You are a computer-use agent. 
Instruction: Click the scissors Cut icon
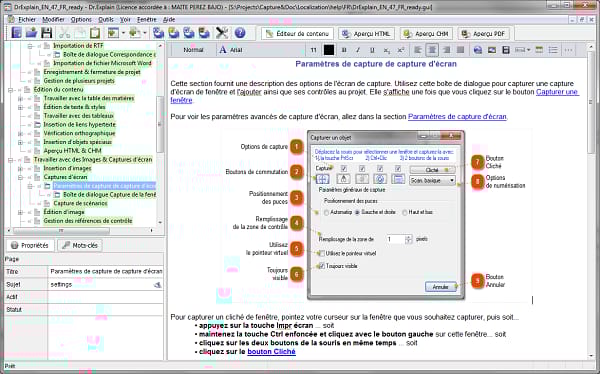(x=64, y=33)
